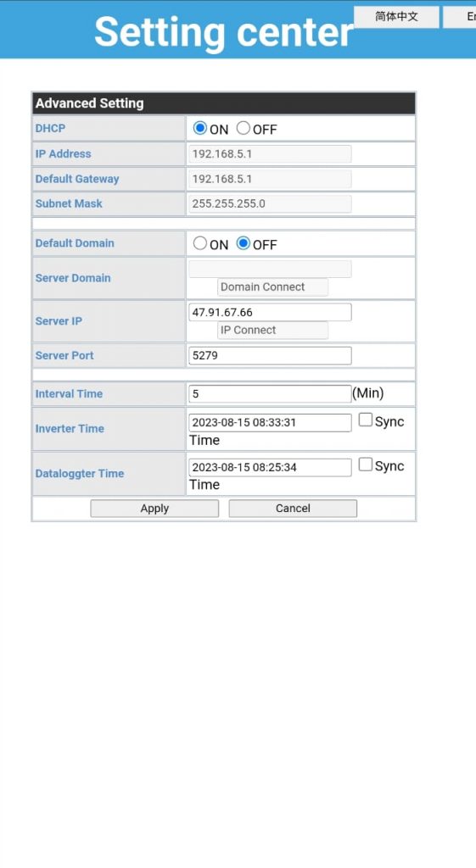The width and height of the screenshot is (476, 868).
Task: Switch to the partially visible English button
Action: point(459,17)
